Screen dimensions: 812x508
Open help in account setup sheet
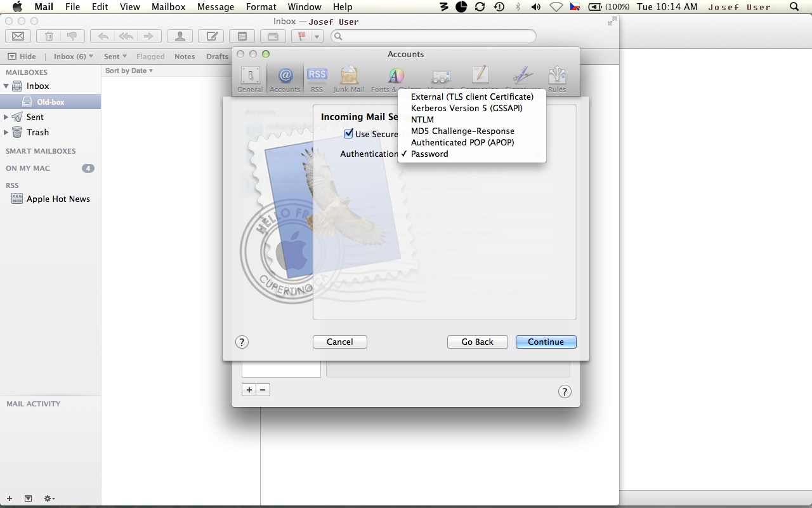(x=242, y=342)
